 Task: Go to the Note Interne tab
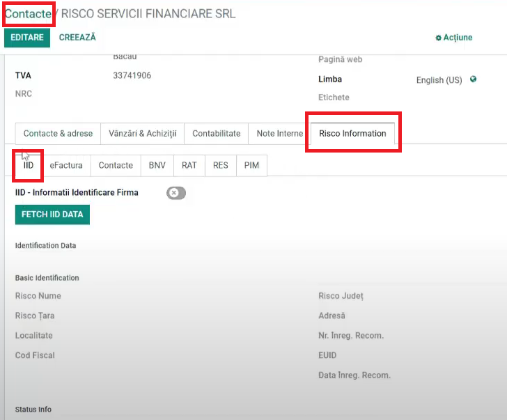click(279, 134)
